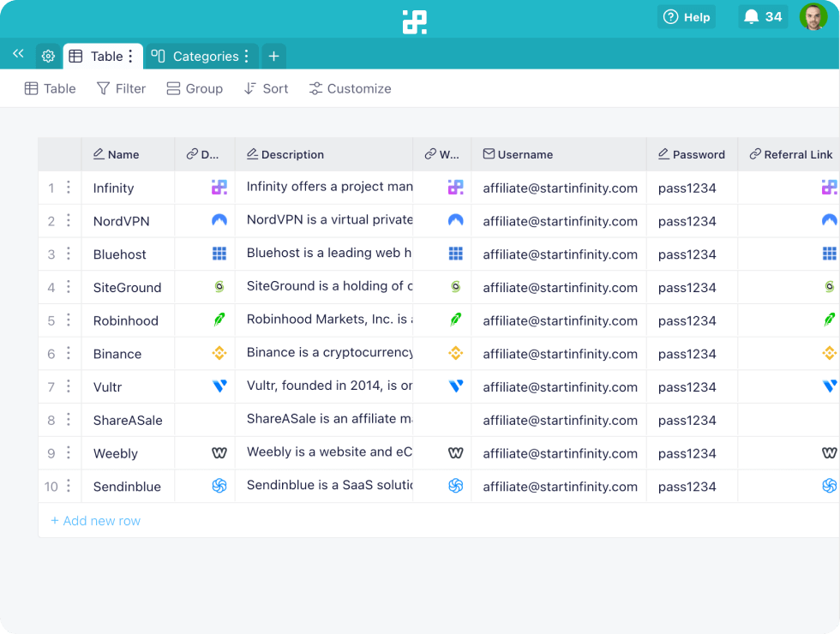Screen dimensions: 840x634
Task: Click Weebly icon in Referral Link column
Action: pyautogui.click(x=830, y=453)
